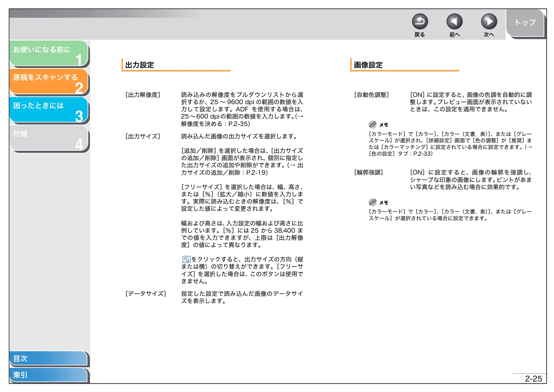The height and width of the screenshot is (392, 554).
Task: Open the 目次 table of contents
Action: click(48, 358)
